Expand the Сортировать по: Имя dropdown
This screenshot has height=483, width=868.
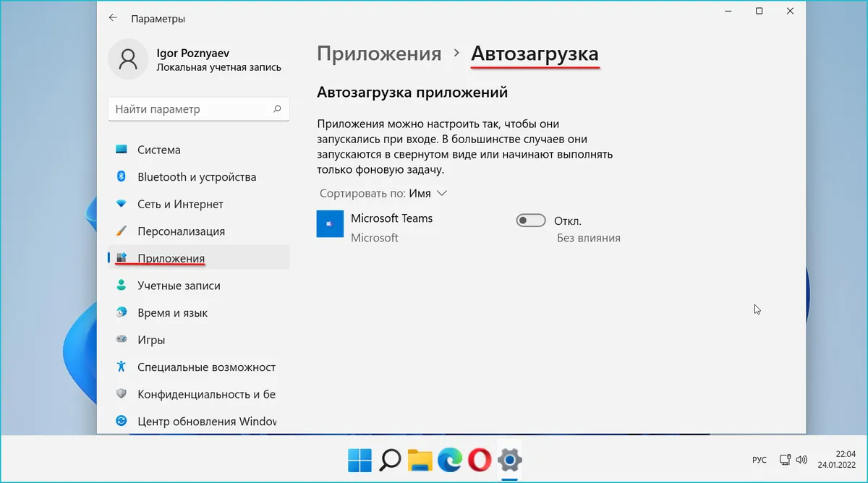click(x=383, y=194)
